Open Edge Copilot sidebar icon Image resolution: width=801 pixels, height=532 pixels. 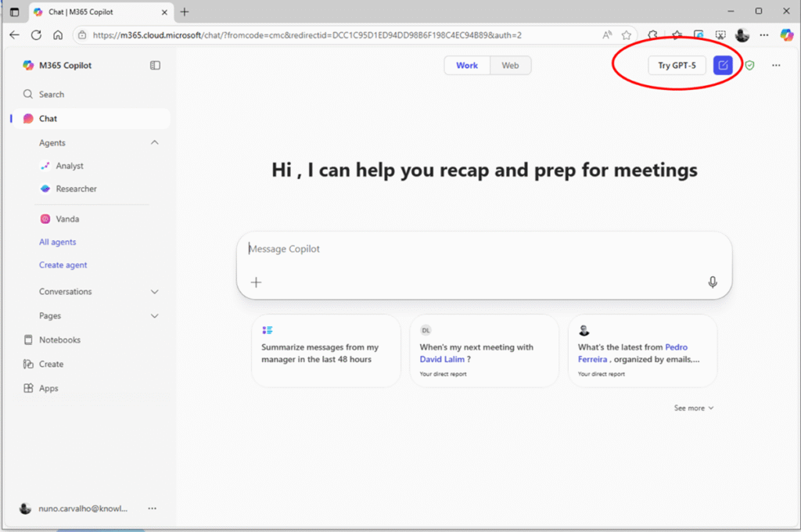[787, 35]
